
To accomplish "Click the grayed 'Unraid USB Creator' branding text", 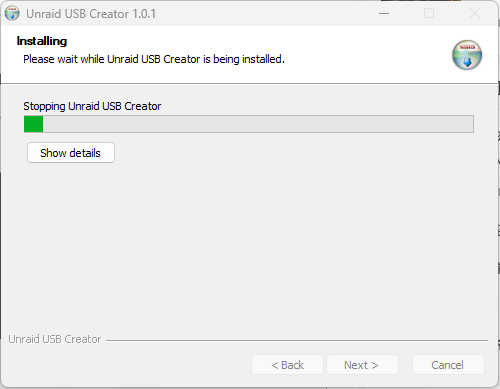I will coord(55,339).
